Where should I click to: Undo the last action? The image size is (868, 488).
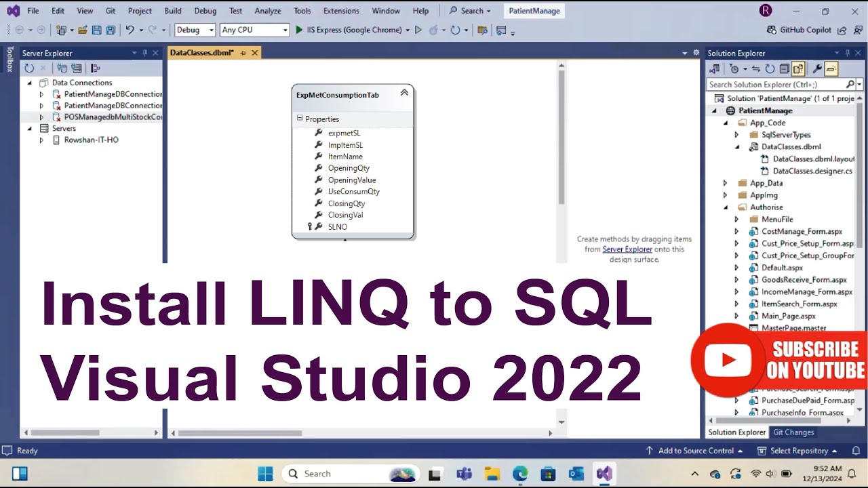[x=129, y=30]
